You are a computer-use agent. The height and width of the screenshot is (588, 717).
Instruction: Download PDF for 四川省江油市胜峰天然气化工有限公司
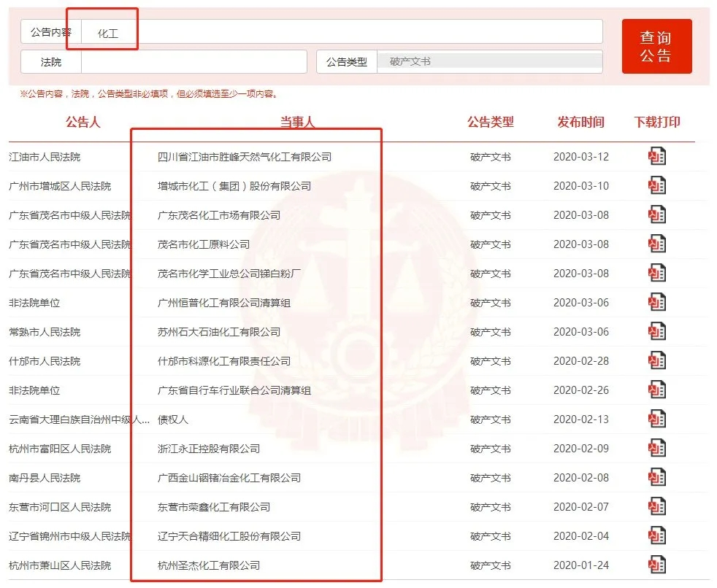[x=657, y=157]
